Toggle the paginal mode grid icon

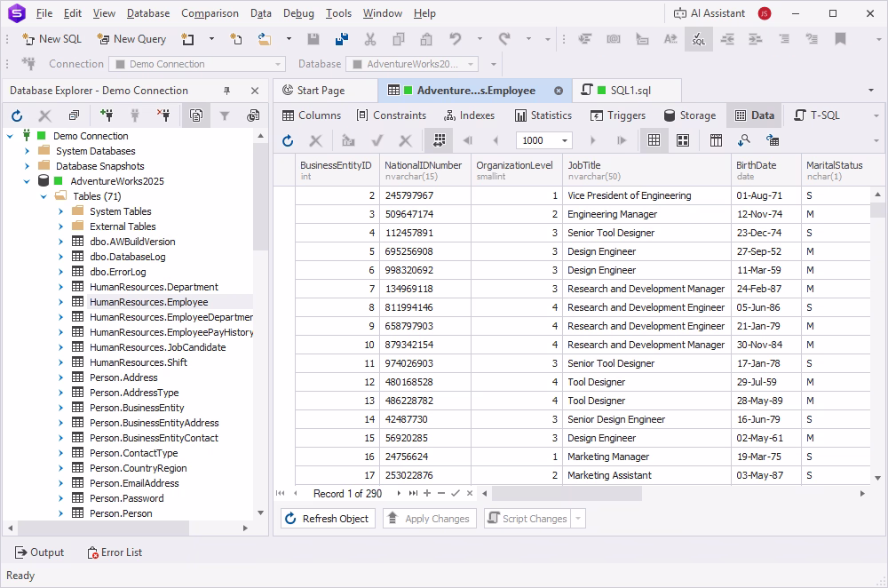(439, 140)
